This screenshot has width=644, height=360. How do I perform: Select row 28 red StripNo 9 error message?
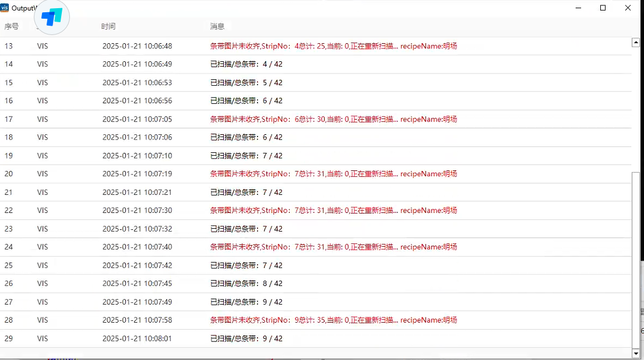point(333,320)
